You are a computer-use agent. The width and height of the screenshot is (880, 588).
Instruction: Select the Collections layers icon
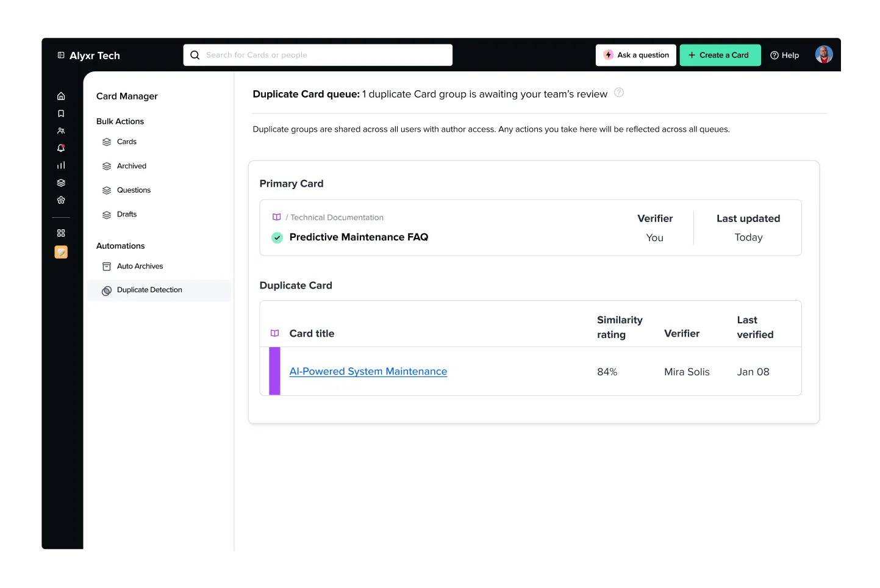tap(61, 182)
